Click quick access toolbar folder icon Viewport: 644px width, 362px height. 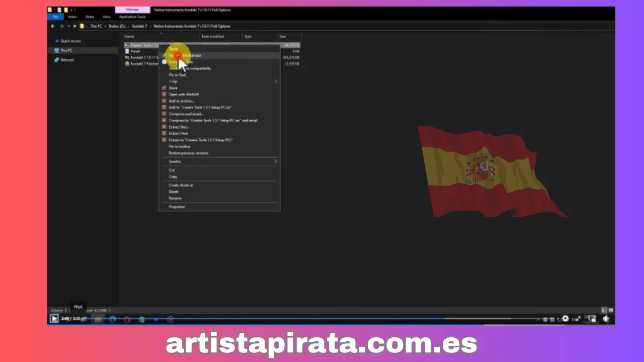[50, 10]
